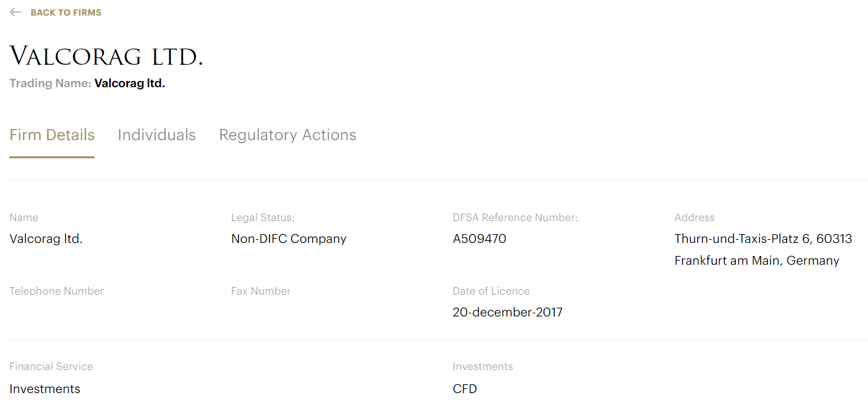This screenshot has width=868, height=418.
Task: Click the Trading Name value Valcorag ltd.
Action: point(129,83)
